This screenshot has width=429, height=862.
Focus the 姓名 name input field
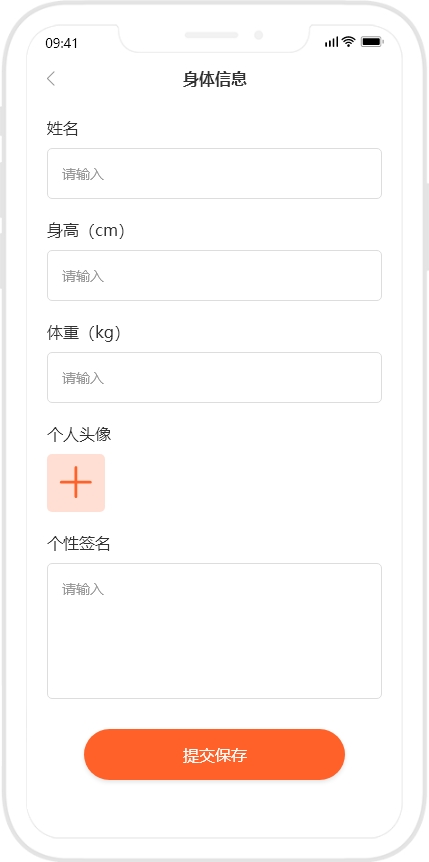click(x=214, y=174)
